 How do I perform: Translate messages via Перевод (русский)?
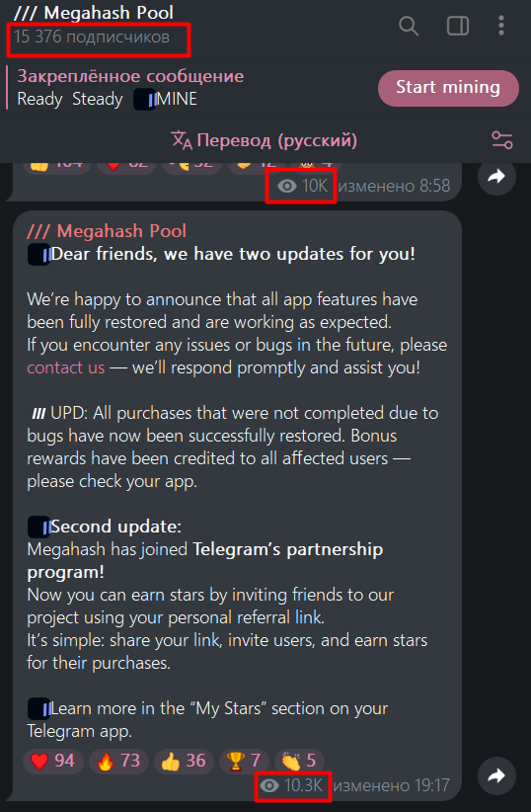[264, 140]
